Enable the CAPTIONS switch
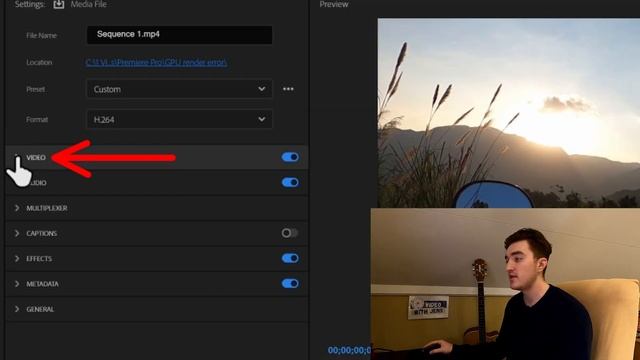640x360 pixels. [x=290, y=233]
